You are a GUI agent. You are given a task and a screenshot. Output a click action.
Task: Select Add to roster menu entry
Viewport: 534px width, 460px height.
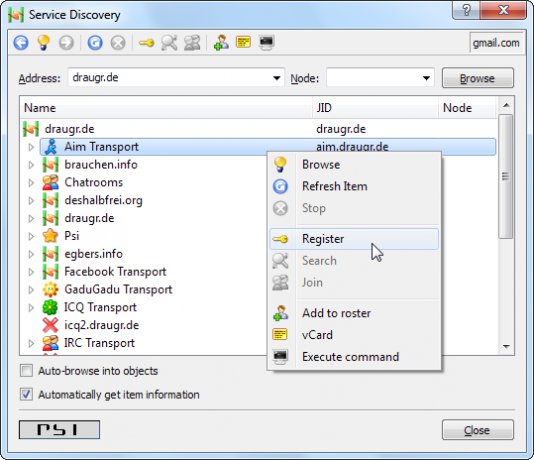pos(354,313)
